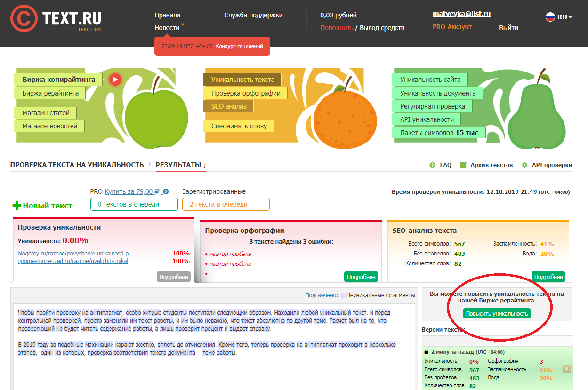Click ПРОВЕРКА ТЕКСТА НА УНИКАЛЬНОСТЬ breadcrumb

point(77,165)
